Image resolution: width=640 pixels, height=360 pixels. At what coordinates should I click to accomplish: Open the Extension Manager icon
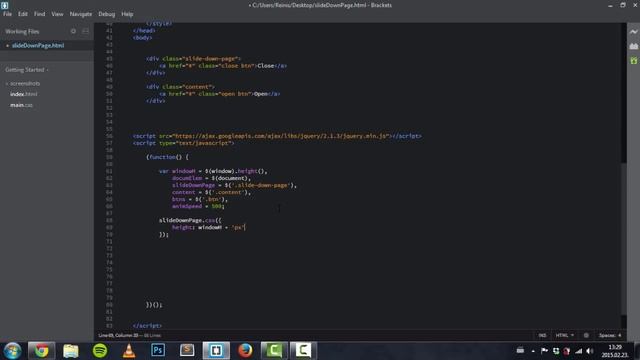point(633,46)
